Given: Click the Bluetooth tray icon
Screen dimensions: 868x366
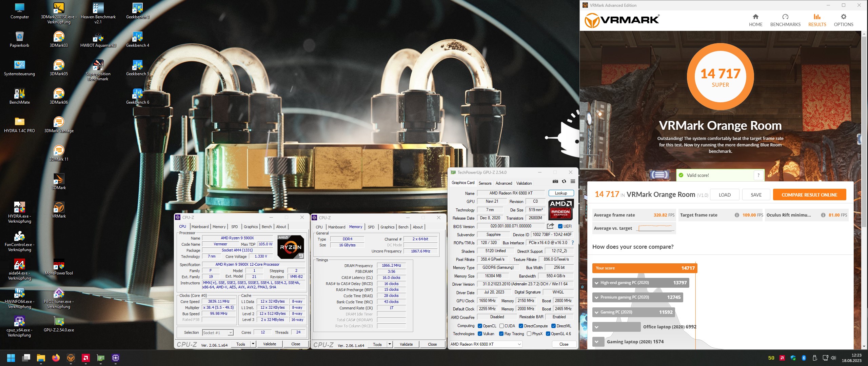Looking at the screenshot, I should (x=804, y=358).
